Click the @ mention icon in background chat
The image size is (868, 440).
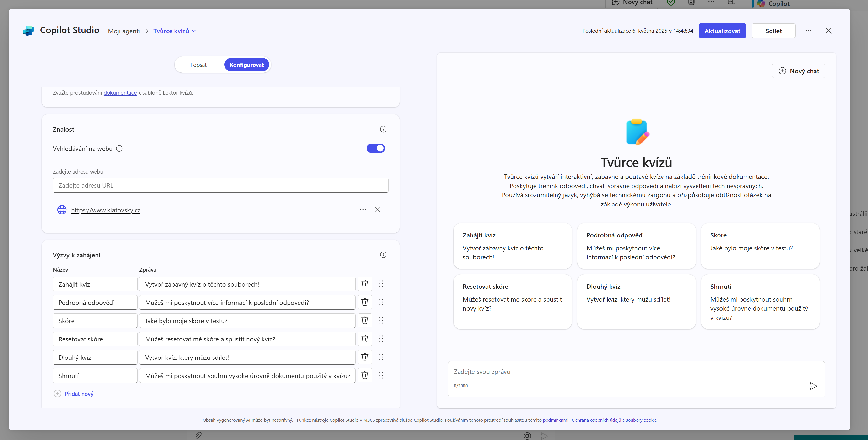pos(527,436)
